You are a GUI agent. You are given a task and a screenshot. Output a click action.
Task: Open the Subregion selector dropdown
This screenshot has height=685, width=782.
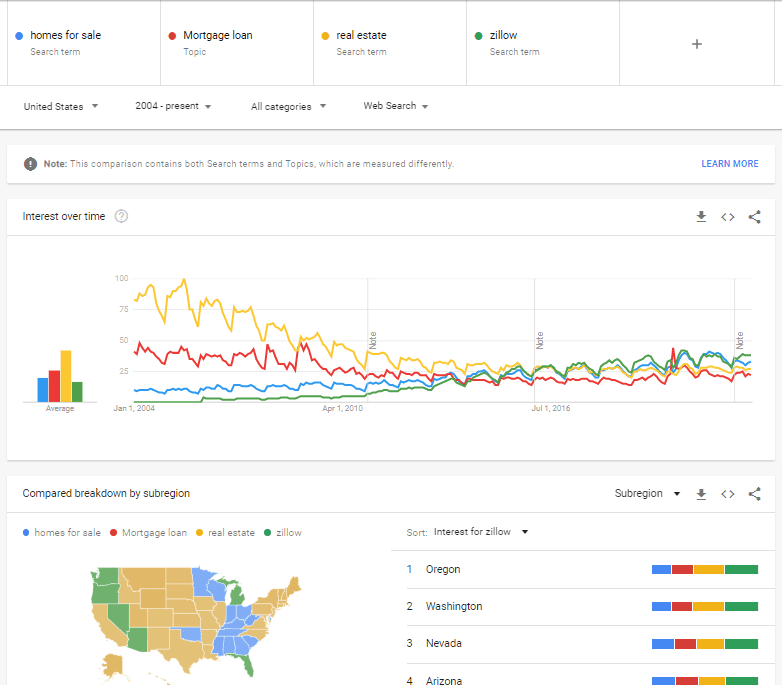tap(647, 494)
